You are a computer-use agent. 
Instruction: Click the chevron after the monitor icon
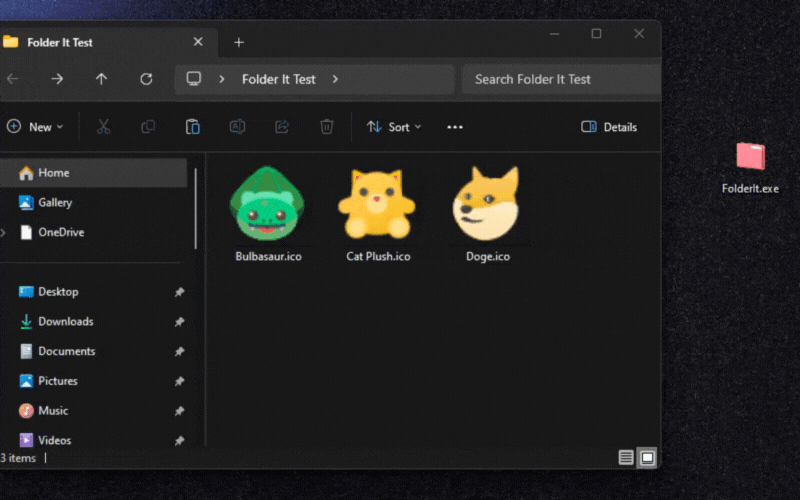[221, 79]
